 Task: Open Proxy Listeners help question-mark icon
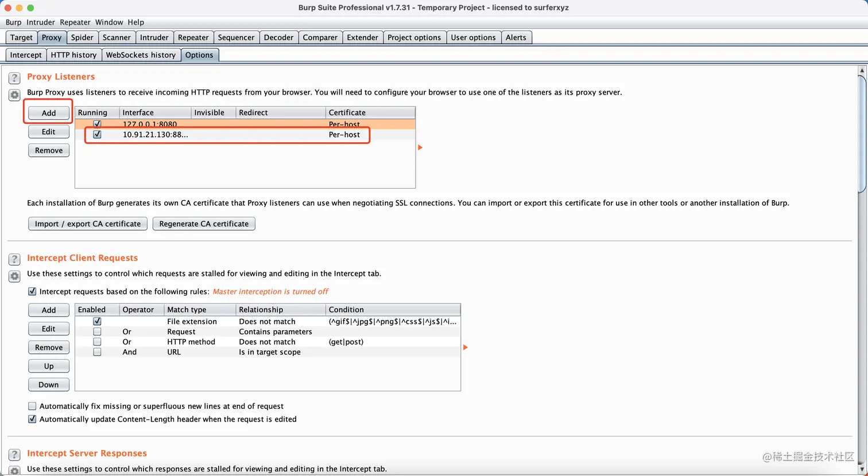[x=14, y=77]
